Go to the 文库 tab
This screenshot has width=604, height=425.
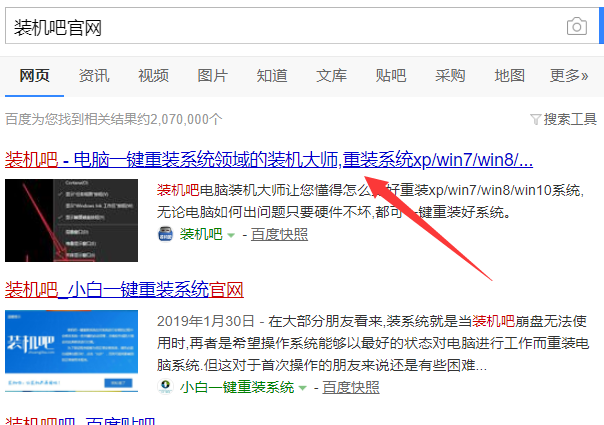click(331, 75)
